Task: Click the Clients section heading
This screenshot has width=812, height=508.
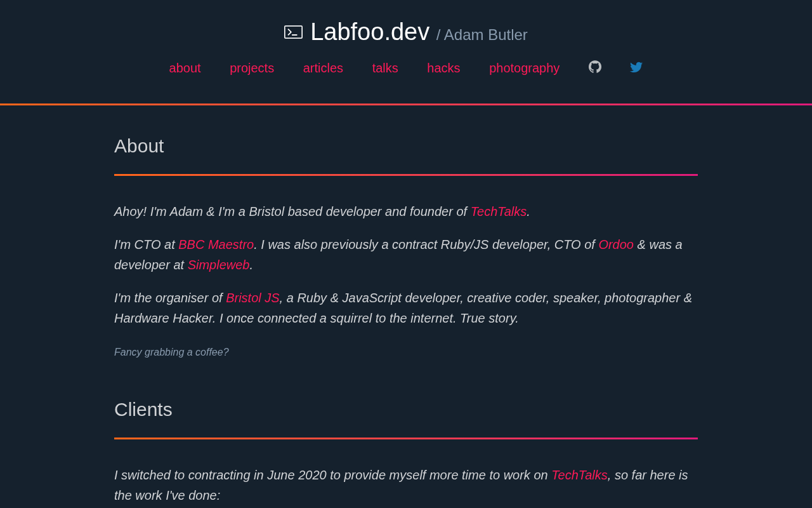Action: (143, 410)
